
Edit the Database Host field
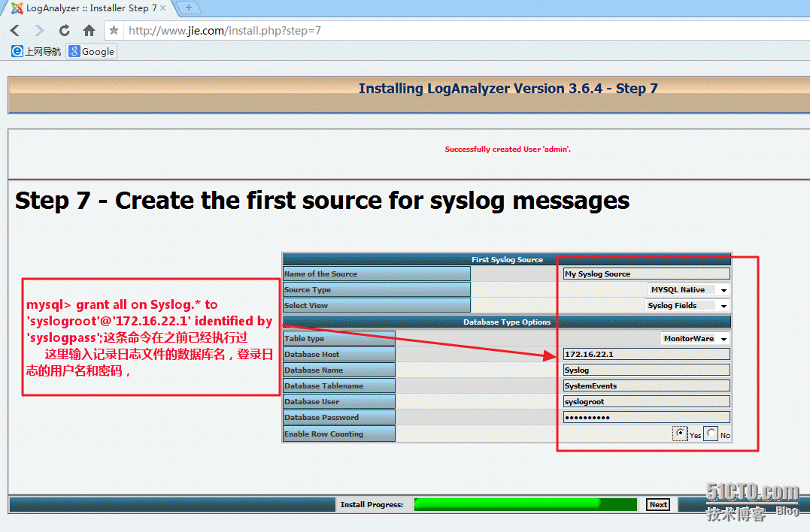(646, 354)
